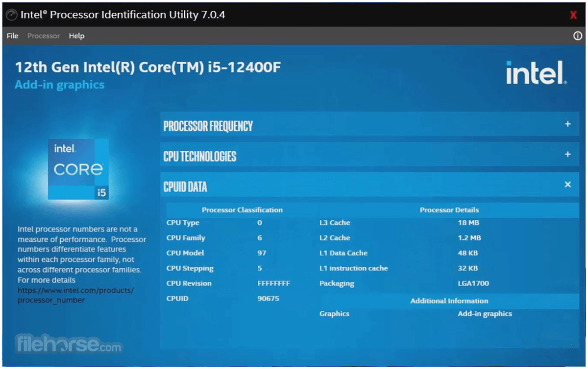This screenshot has height=369, width=588.
Task: Click the revision value FFFFFFFF
Action: click(274, 283)
